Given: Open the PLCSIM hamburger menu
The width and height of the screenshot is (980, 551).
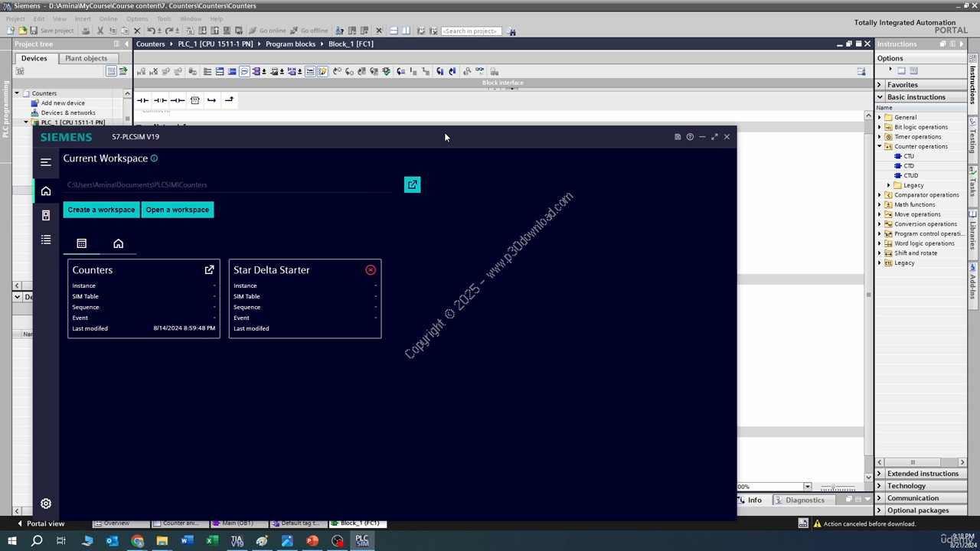Looking at the screenshot, I should coord(46,161).
